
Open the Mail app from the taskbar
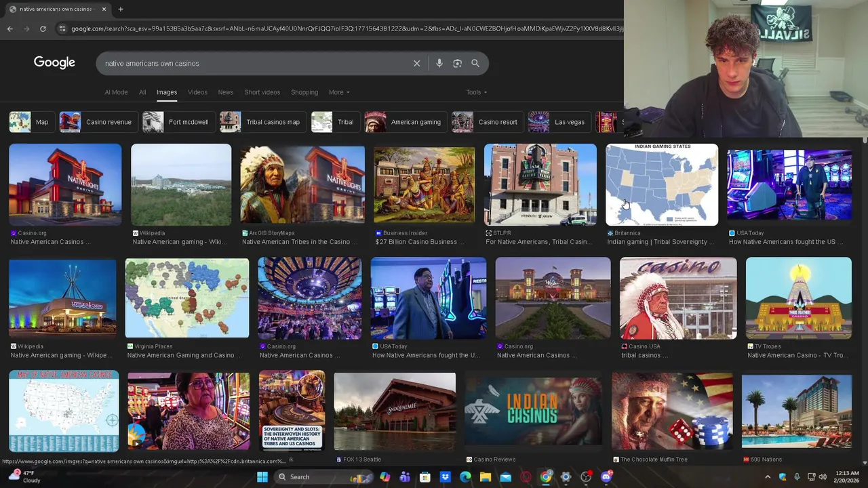505,476
